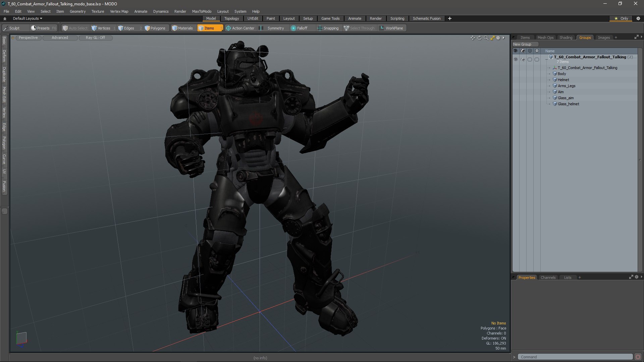Image resolution: width=644 pixels, height=362 pixels.
Task: Open Properties panel right arrow menu
Action: point(641,277)
